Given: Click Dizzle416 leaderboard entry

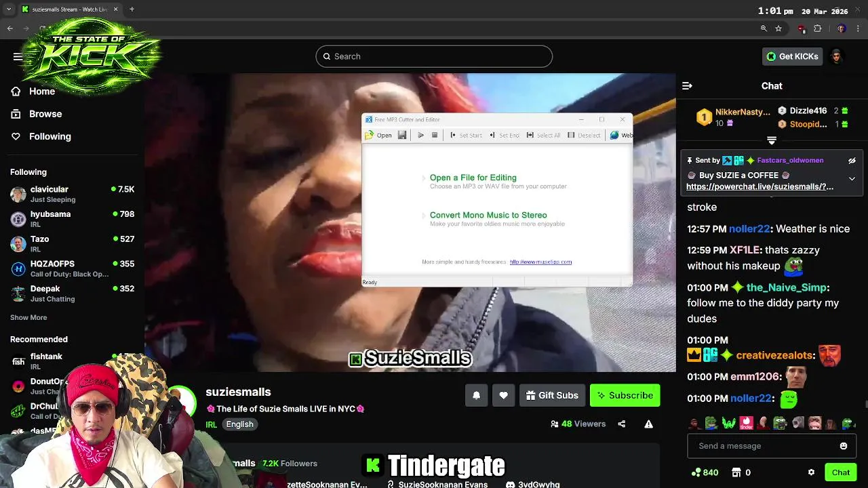Looking at the screenshot, I should pos(812,110).
